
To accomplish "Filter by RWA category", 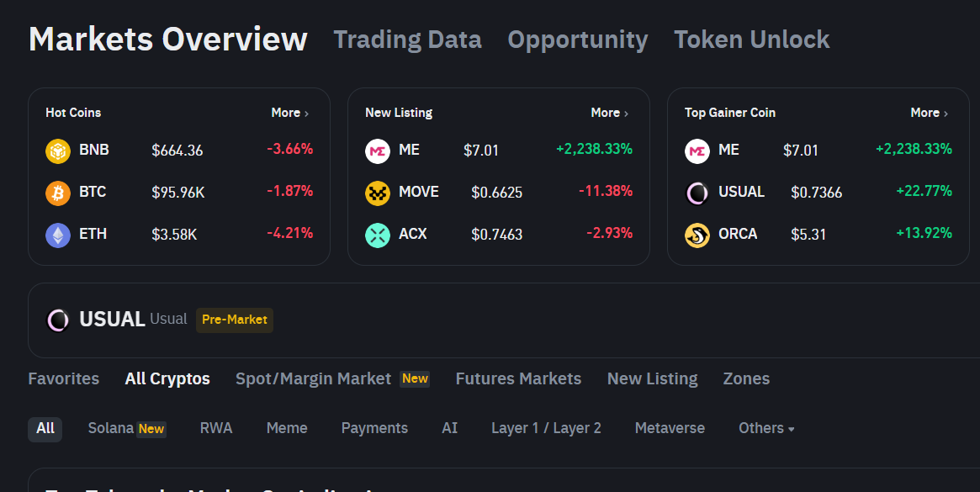I will coord(216,428).
